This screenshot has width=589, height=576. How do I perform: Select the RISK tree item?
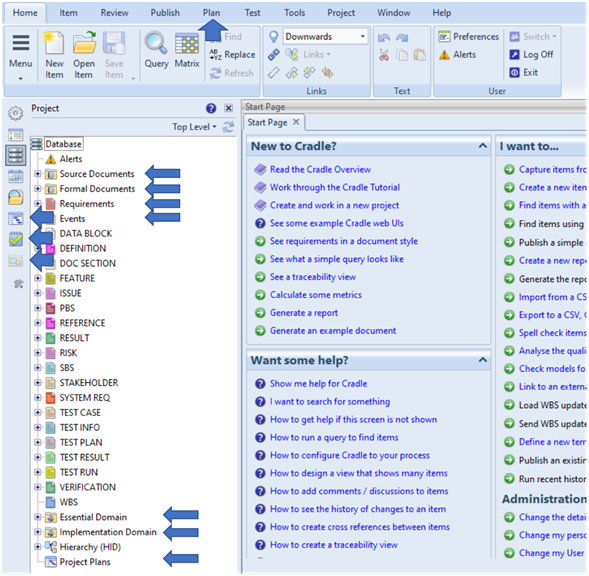(x=68, y=353)
